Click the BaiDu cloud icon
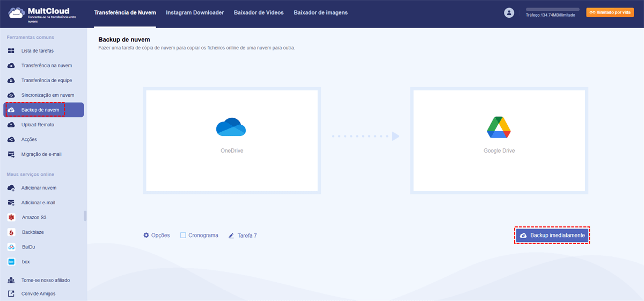This screenshot has height=301, width=644. (x=11, y=247)
